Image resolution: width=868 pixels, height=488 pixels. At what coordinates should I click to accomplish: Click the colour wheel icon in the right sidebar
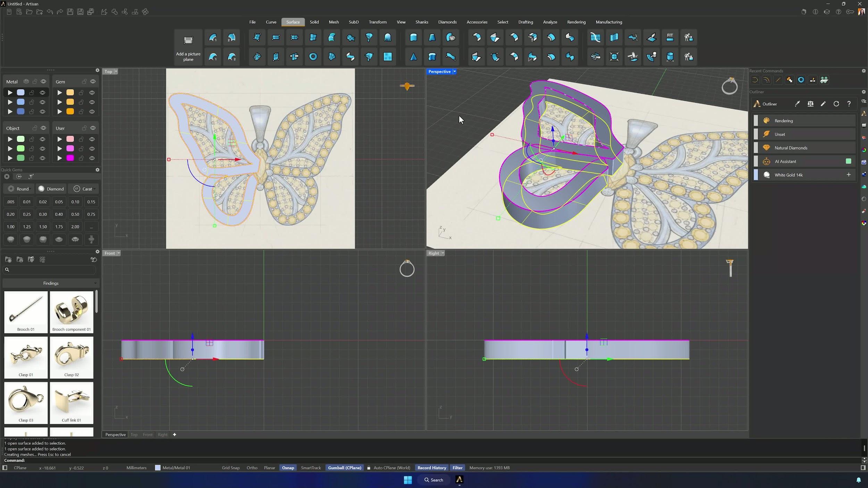863,150
